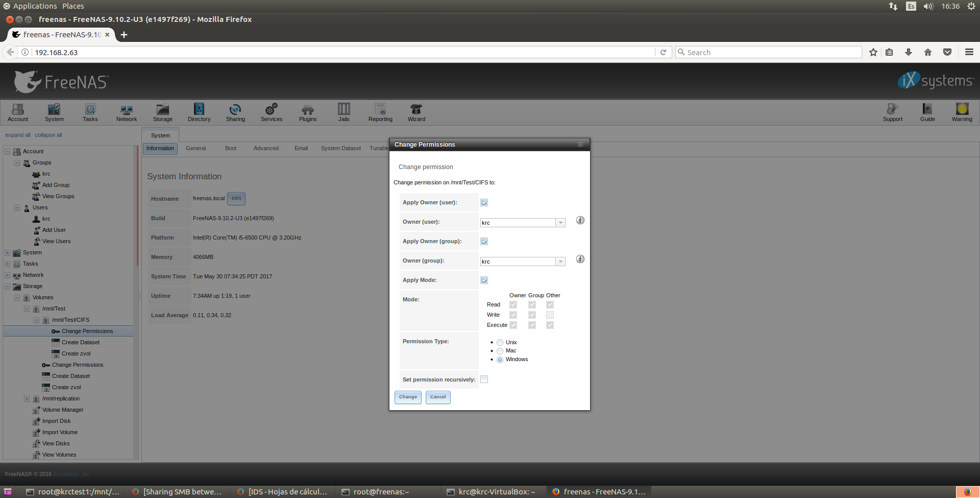Switch to the Advanced tab
This screenshot has width=980, height=498.
(266, 148)
